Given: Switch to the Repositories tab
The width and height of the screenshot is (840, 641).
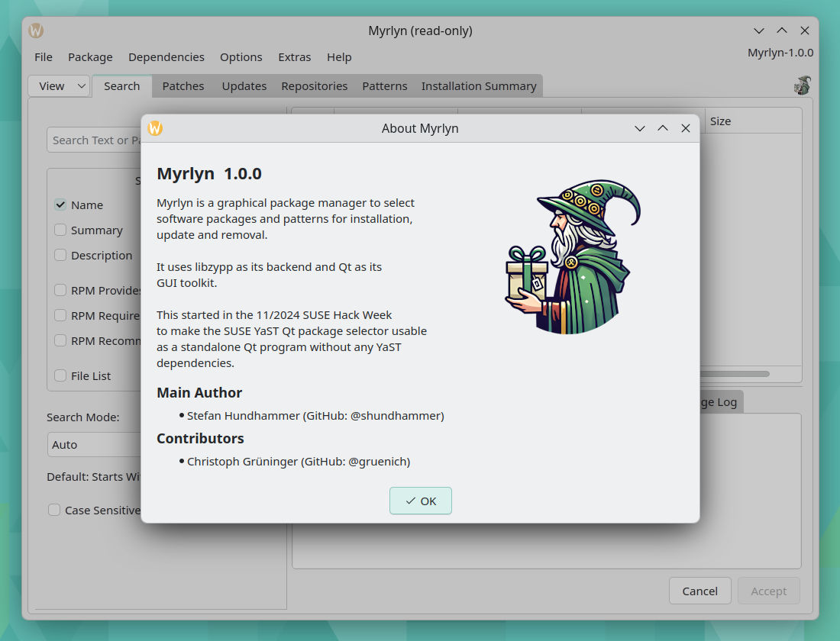Looking at the screenshot, I should coord(314,85).
